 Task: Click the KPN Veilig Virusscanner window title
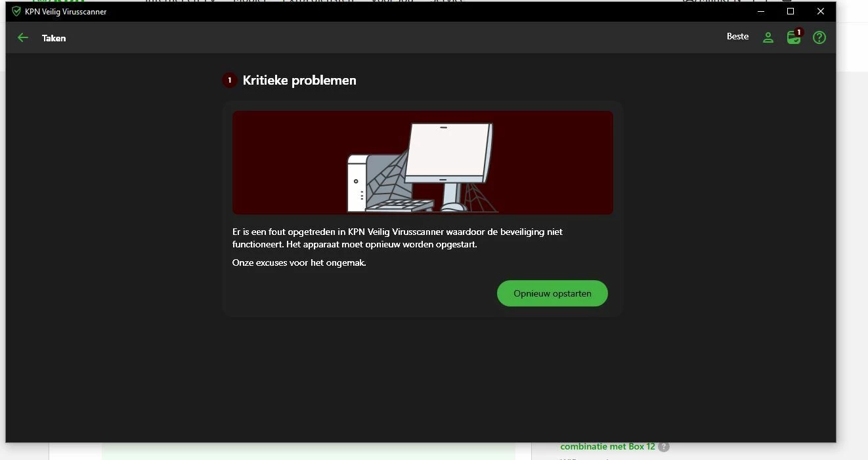(x=66, y=12)
